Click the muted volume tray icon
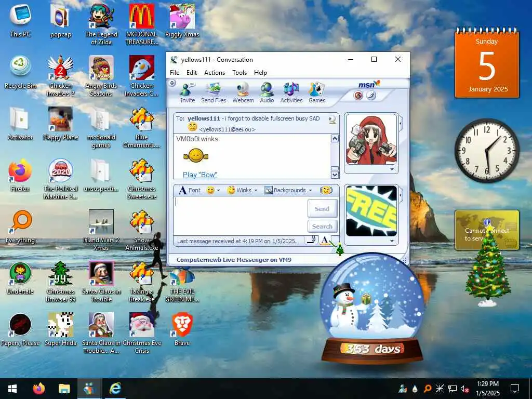Viewport: 532px width, 399px height. pos(464,389)
